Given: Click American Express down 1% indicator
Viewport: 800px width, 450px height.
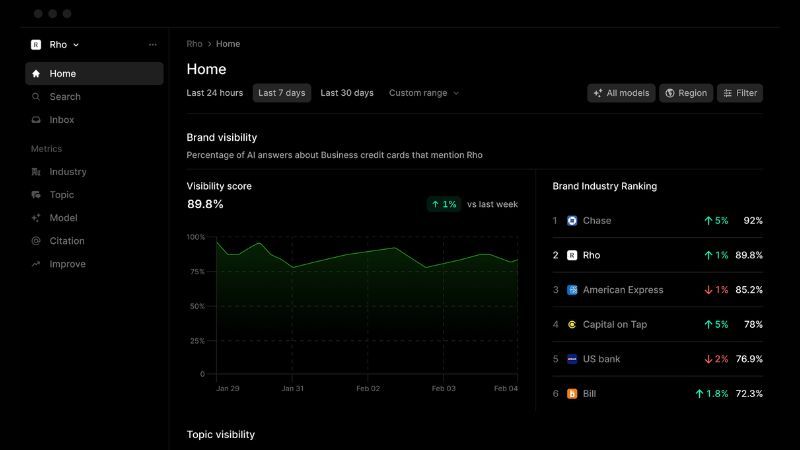Looking at the screenshot, I should tap(716, 290).
